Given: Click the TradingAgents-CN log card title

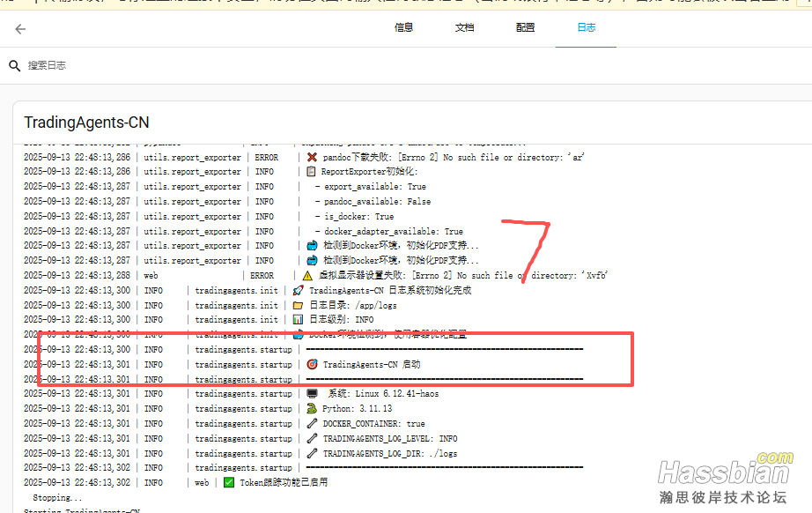Looking at the screenshot, I should point(86,123).
